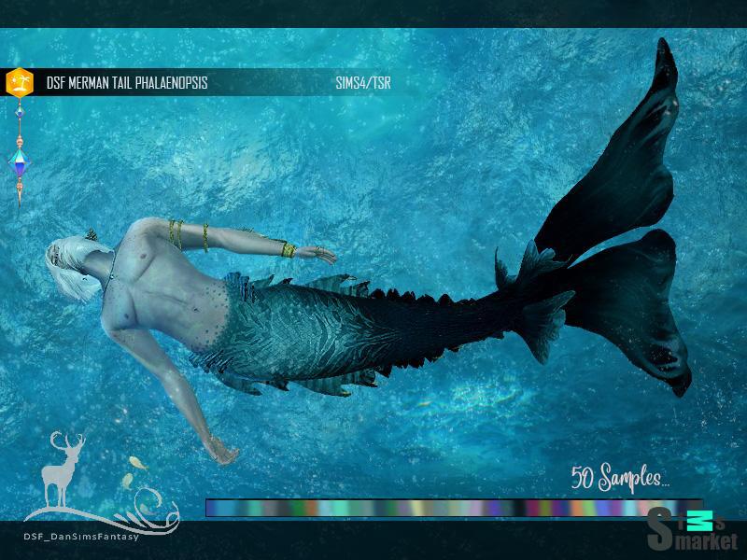
Task: Click the DSF_DanSimsFantasy creator name
Action: tap(81, 535)
